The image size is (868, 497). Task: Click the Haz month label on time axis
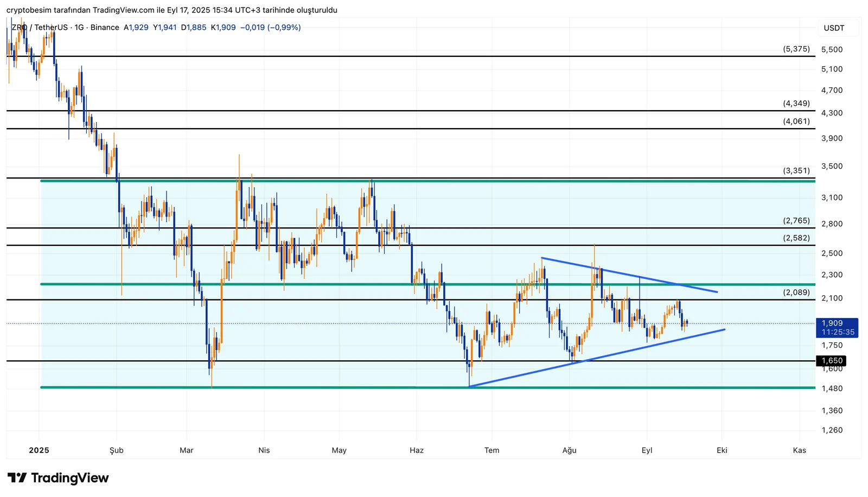point(417,450)
